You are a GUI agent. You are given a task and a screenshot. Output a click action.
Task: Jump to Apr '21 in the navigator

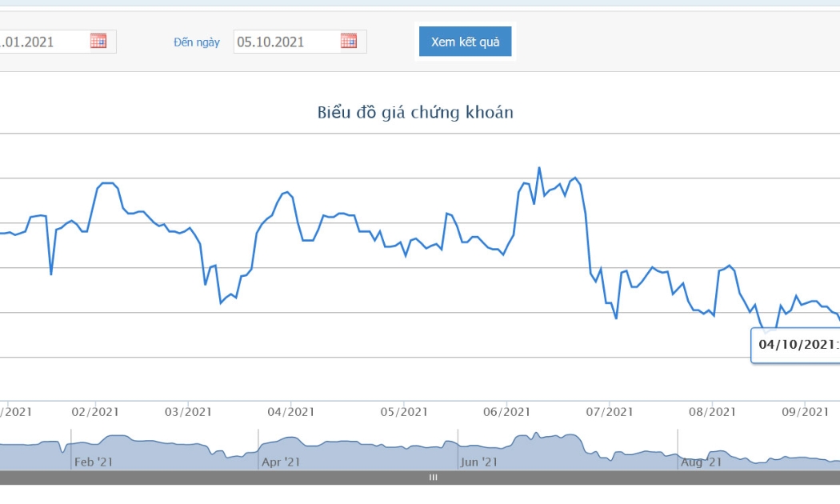pos(281,462)
